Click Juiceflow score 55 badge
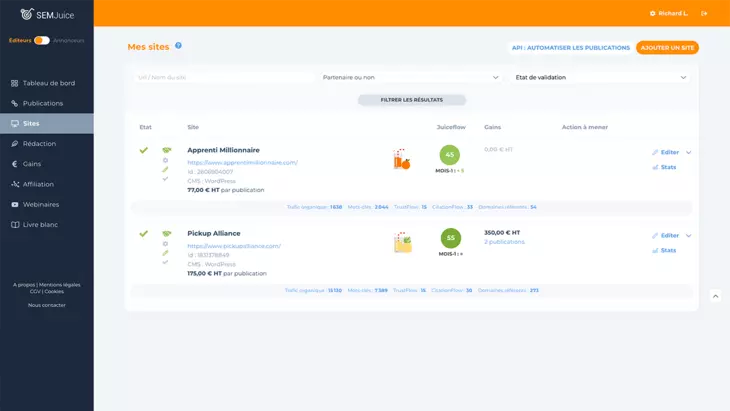The width and height of the screenshot is (730, 411). (x=451, y=238)
